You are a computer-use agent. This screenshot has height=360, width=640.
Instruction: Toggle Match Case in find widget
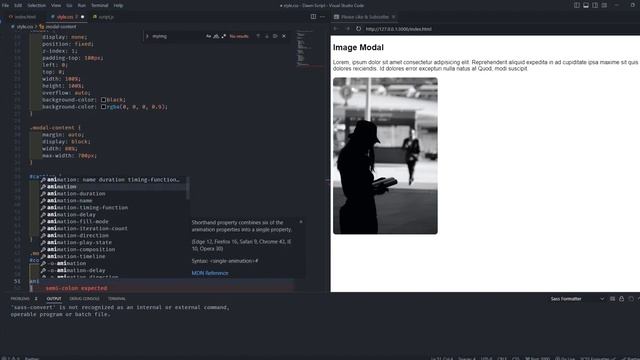(x=209, y=36)
